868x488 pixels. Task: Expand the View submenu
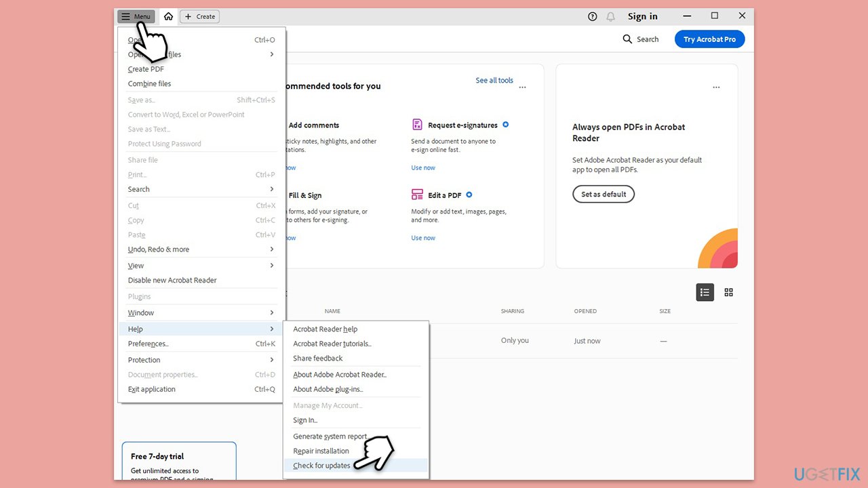pyautogui.click(x=272, y=266)
